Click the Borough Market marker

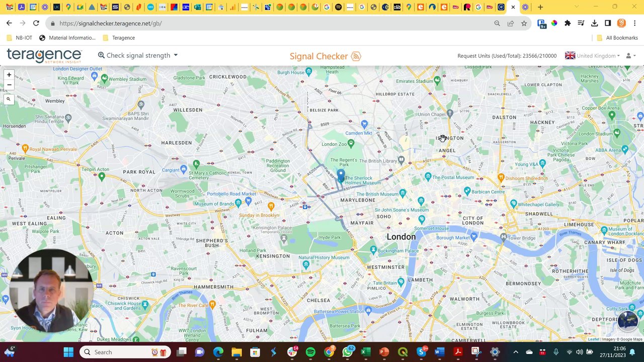(473, 236)
